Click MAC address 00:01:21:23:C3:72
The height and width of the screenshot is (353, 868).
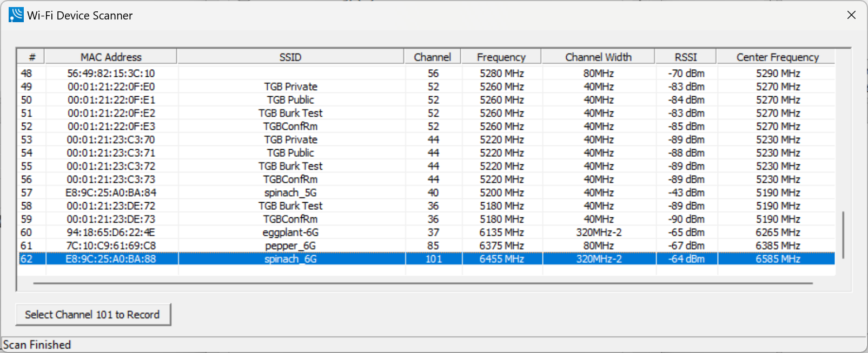pyautogui.click(x=111, y=166)
